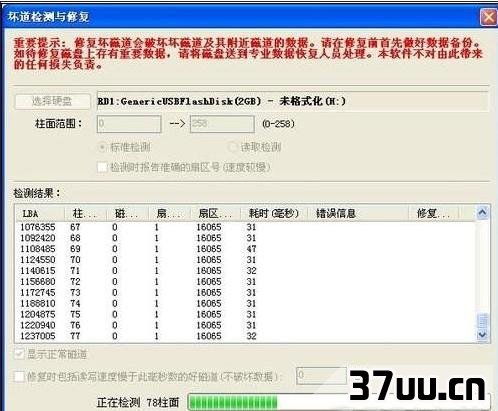The height and width of the screenshot is (411, 498).
Task: Select the row with LBA 1237005
Action: (x=246, y=336)
